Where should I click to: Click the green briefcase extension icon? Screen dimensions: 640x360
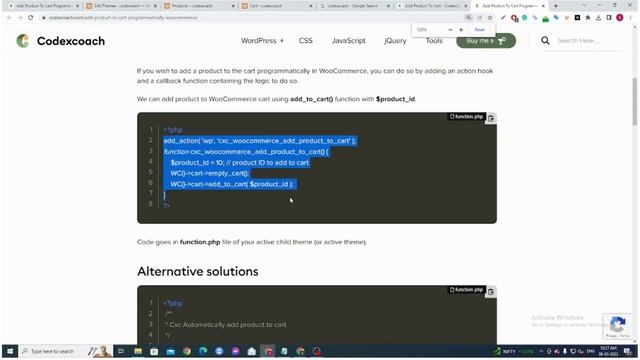coord(546,18)
